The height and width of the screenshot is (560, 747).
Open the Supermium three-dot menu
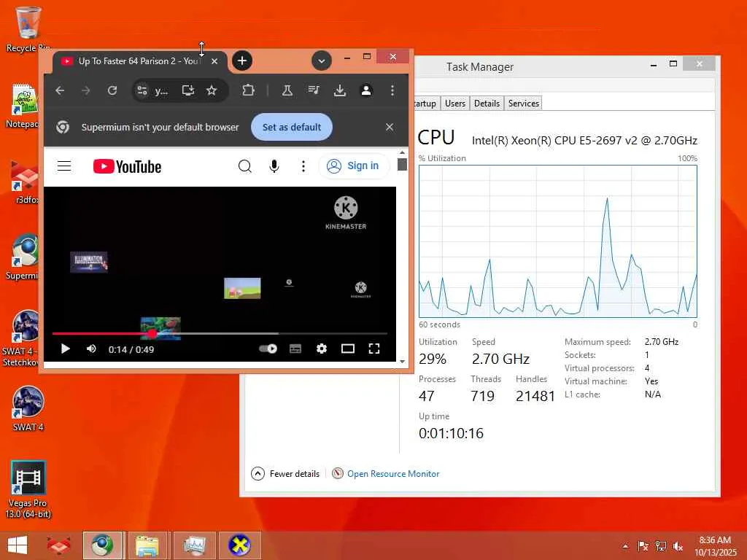pyautogui.click(x=392, y=90)
